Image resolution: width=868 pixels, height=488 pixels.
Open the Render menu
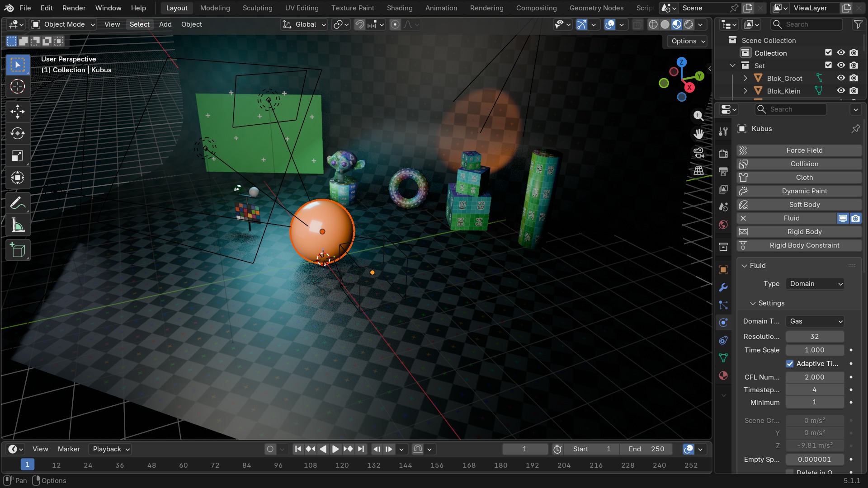pyautogui.click(x=74, y=8)
